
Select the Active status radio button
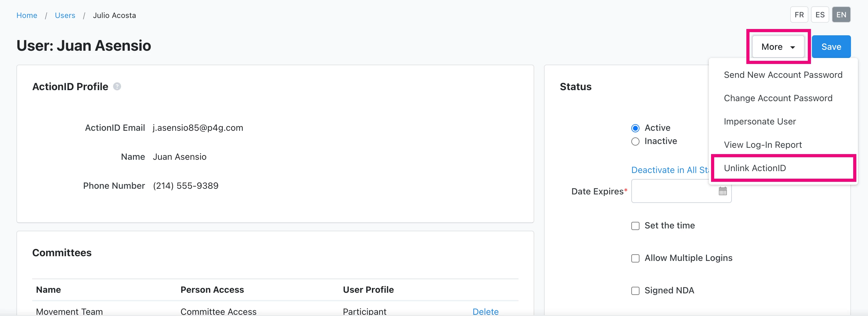tap(635, 128)
